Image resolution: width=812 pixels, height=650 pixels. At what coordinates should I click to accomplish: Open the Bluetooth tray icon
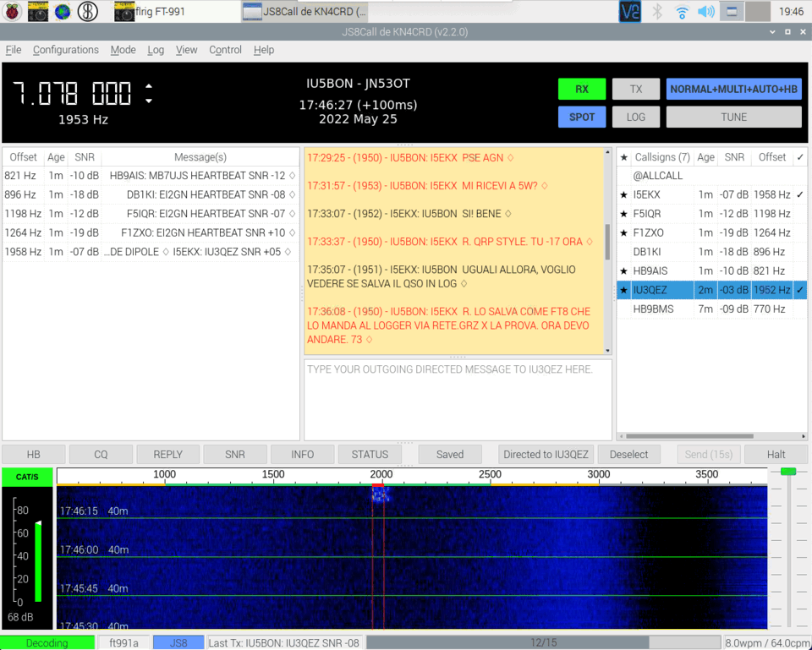tap(657, 12)
